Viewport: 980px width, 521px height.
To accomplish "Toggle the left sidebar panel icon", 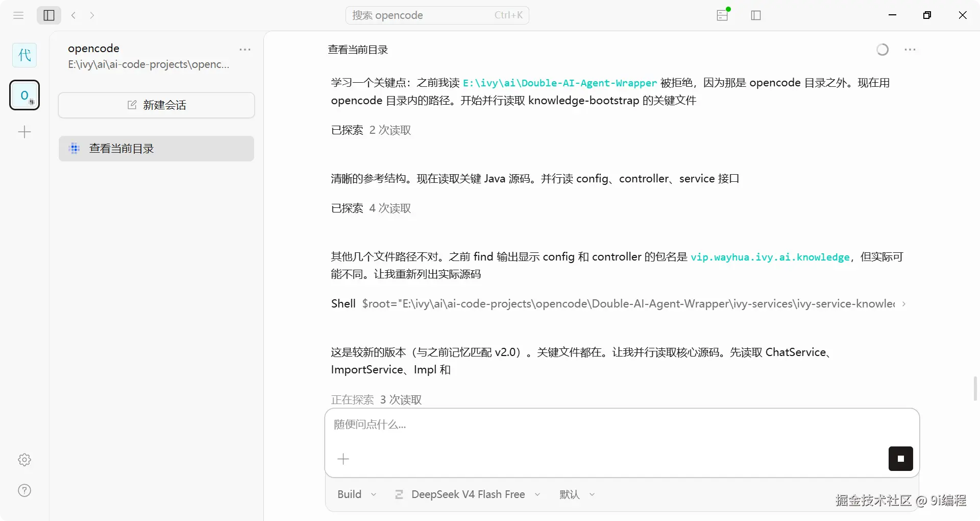I will (x=49, y=15).
